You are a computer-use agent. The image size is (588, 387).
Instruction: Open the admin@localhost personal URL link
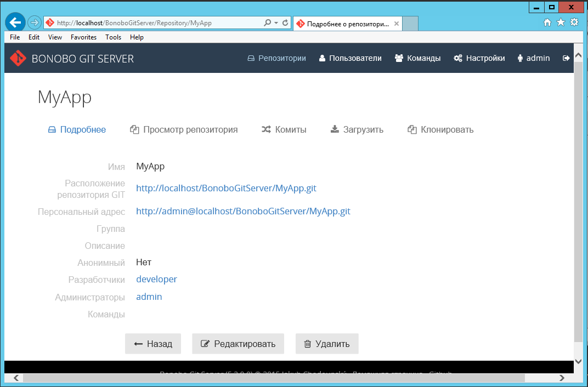pos(243,211)
